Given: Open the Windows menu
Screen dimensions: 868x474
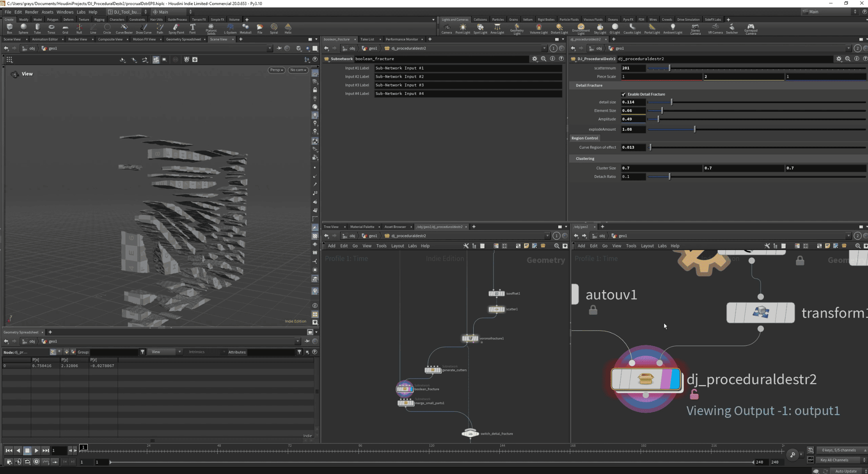Looking at the screenshot, I should click(x=65, y=12).
